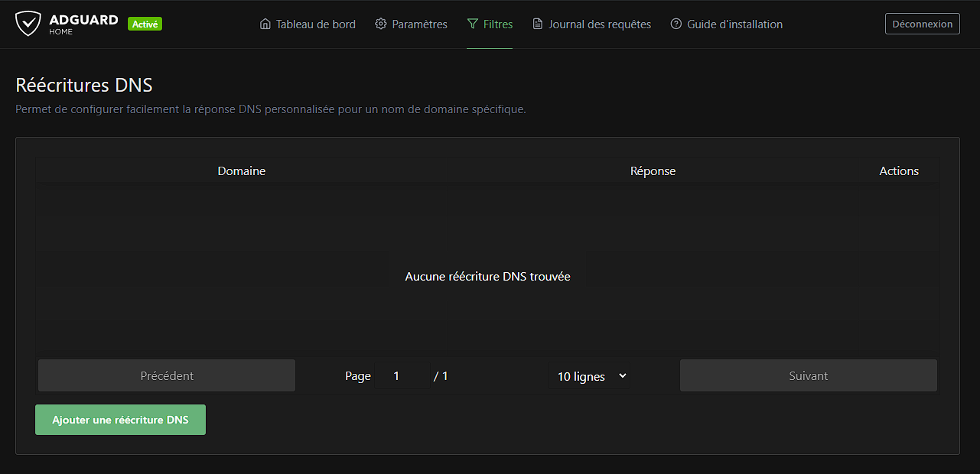Image resolution: width=980 pixels, height=474 pixels.
Task: Click the Réécritures DNS page heading
Action: click(84, 84)
